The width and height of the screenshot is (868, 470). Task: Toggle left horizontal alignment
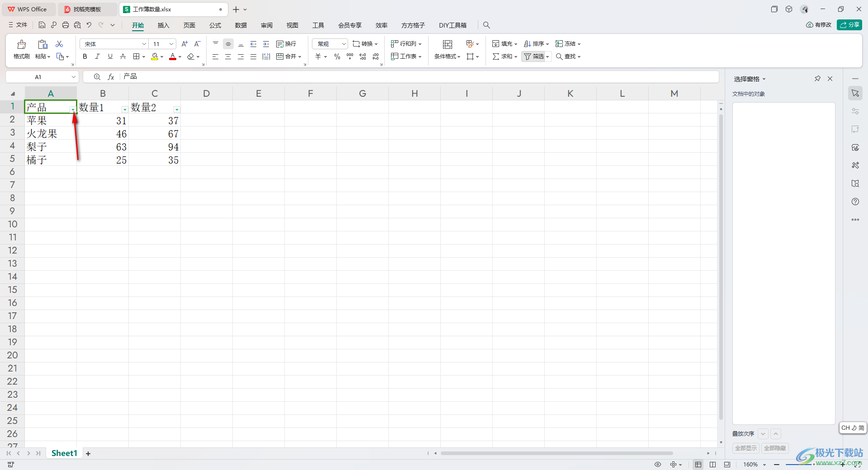pos(216,56)
